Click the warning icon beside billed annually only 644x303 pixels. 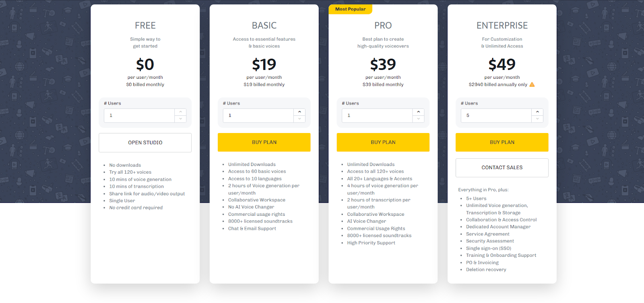point(532,84)
